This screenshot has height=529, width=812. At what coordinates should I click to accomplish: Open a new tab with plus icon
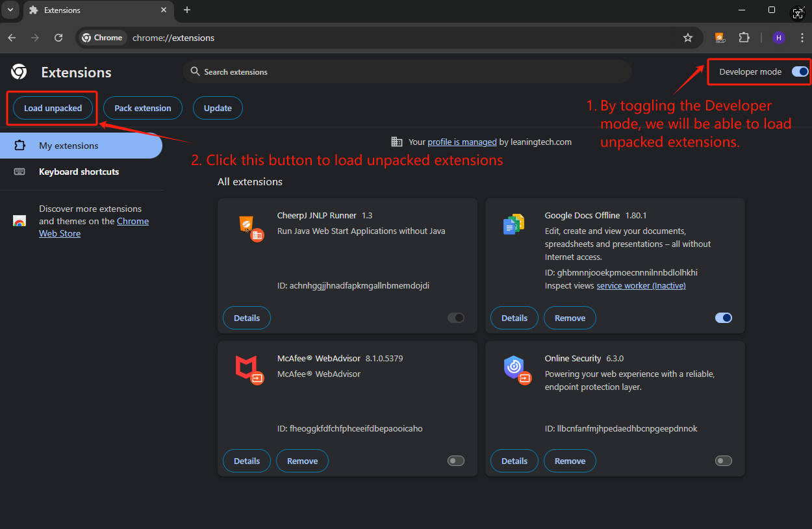coord(187,10)
